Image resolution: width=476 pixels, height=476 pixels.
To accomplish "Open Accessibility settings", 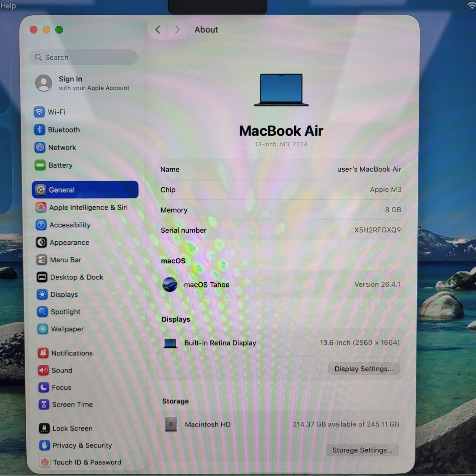I will pos(70,225).
